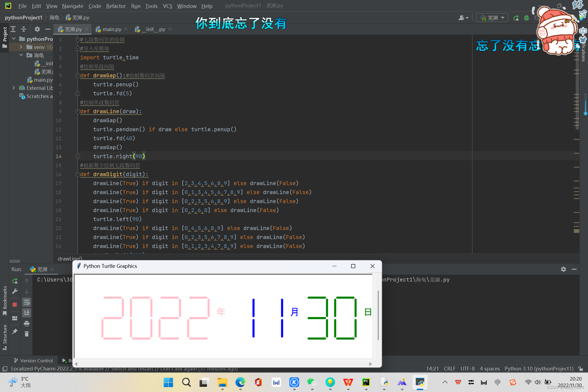Stop the running process with red square

(x=15, y=304)
